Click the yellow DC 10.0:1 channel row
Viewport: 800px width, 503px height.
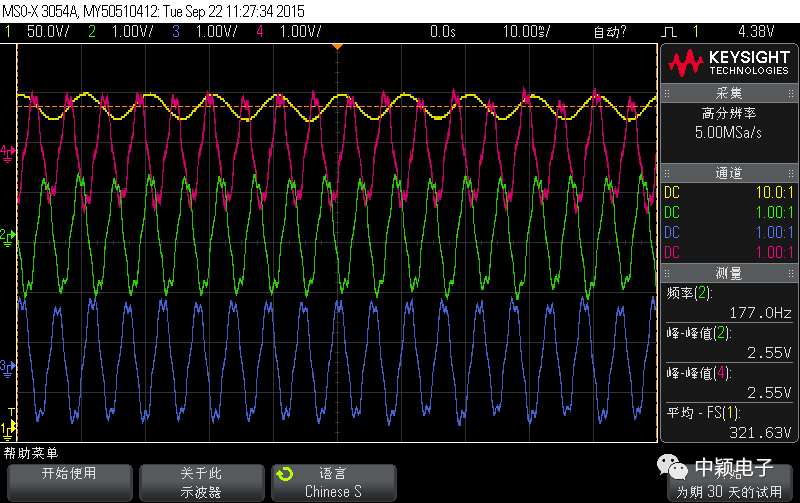coord(729,193)
